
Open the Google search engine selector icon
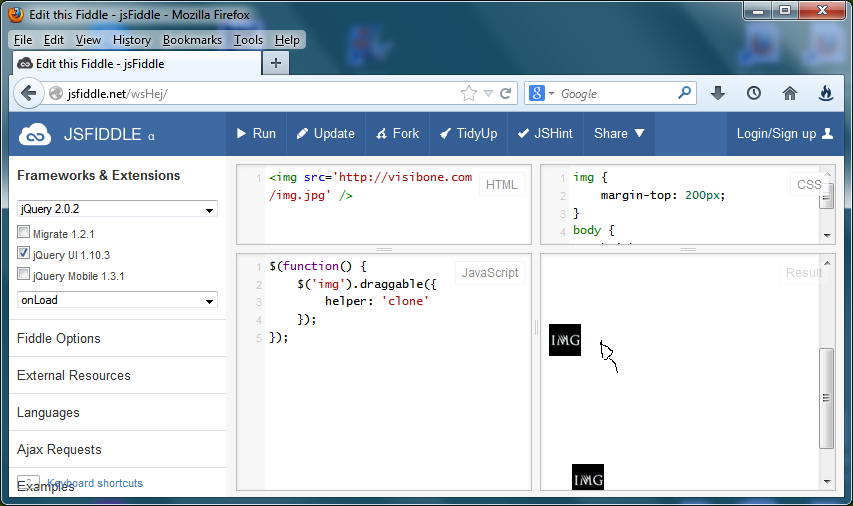542,94
